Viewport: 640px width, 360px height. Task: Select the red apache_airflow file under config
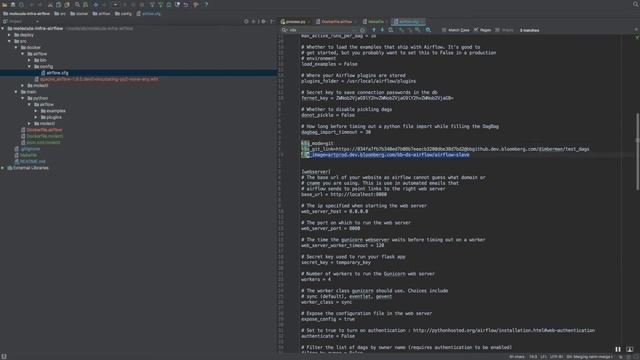[x=99, y=79]
